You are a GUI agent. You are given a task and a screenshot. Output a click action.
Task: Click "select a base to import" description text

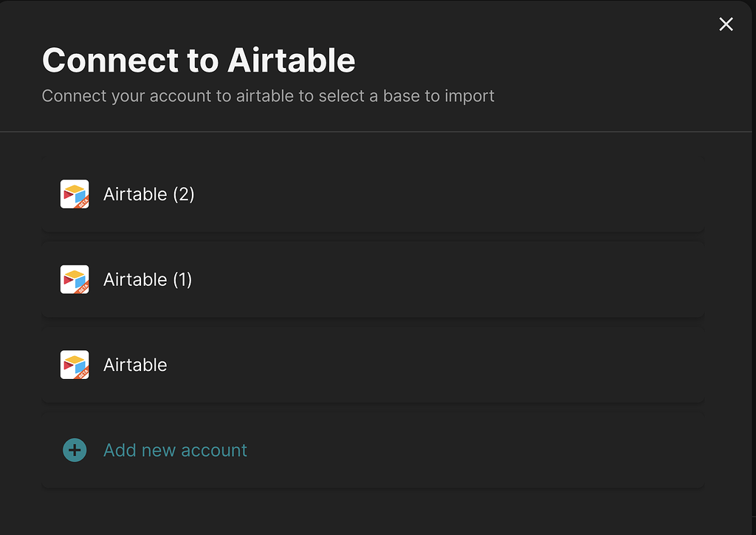click(408, 96)
